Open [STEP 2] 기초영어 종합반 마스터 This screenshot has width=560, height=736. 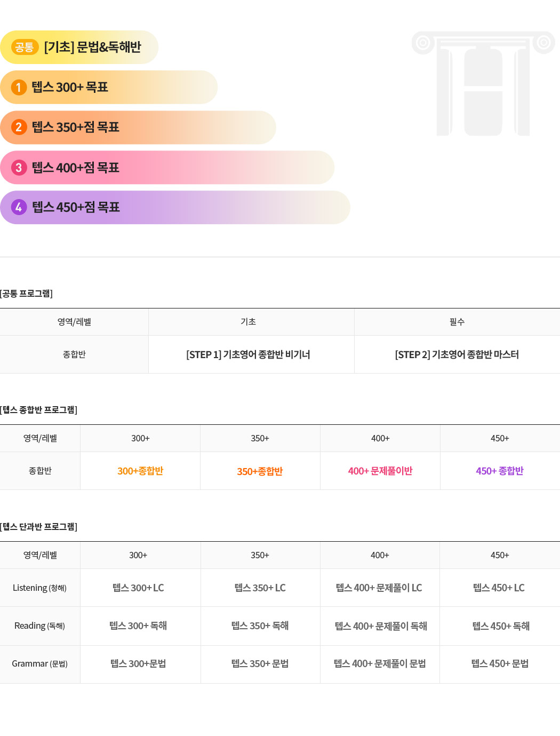click(x=457, y=354)
